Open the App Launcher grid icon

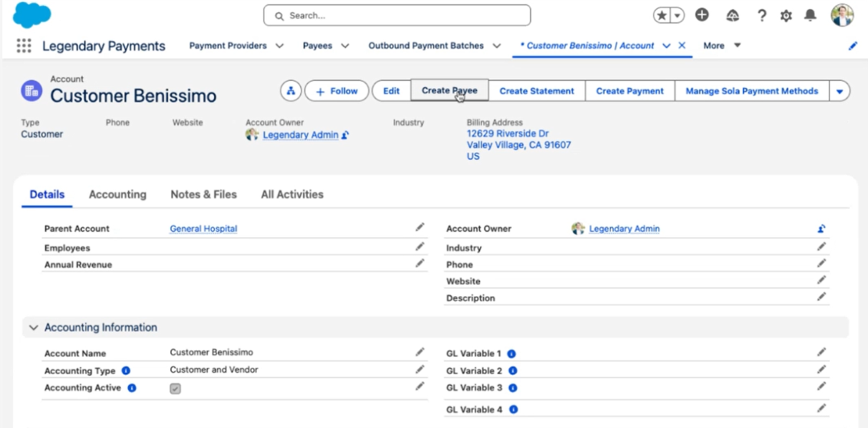coord(24,46)
